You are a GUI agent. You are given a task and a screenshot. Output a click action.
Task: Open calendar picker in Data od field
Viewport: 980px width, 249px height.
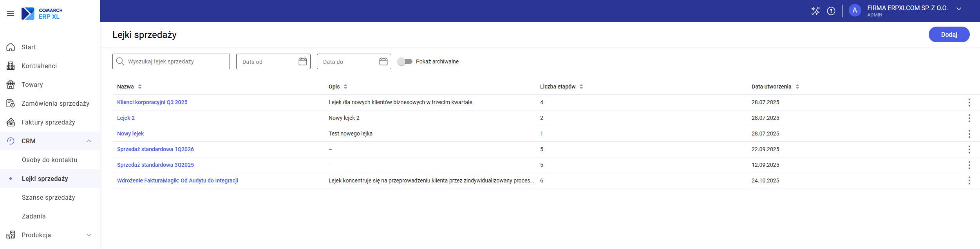302,61
